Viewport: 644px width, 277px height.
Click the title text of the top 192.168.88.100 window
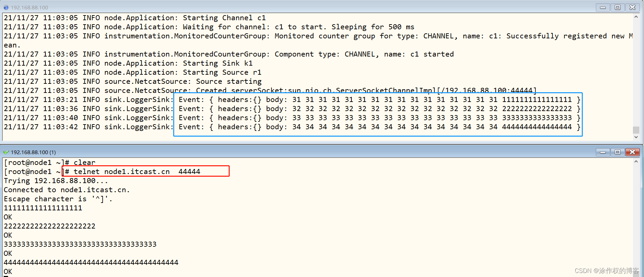pos(30,7)
